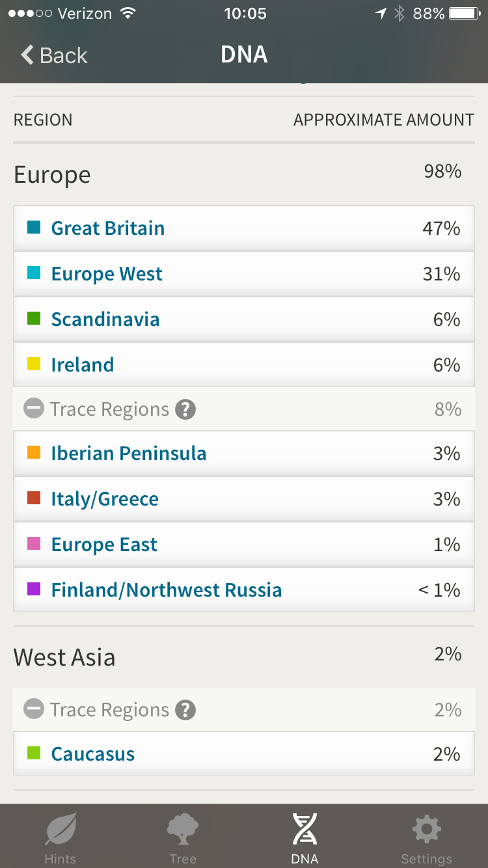Tap the battery icon in status bar
Image resolution: width=488 pixels, height=868 pixels.
(x=464, y=14)
